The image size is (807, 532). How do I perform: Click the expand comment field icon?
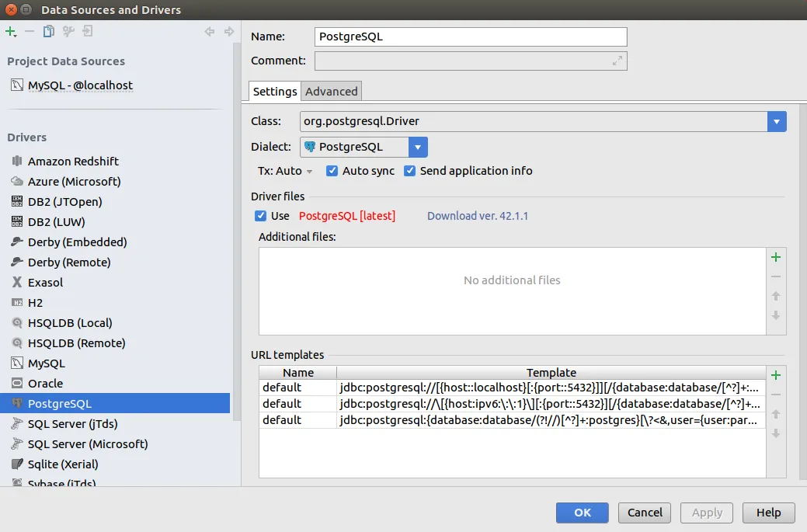pos(617,61)
